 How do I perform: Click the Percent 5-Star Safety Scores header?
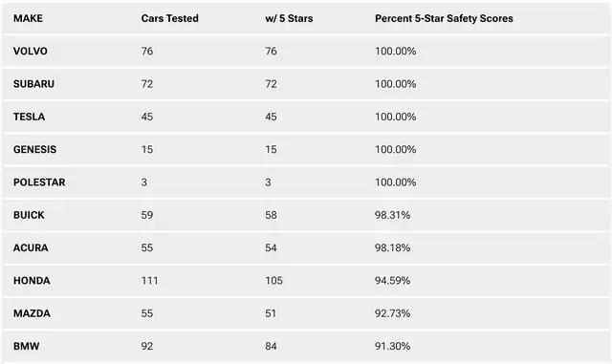point(444,18)
